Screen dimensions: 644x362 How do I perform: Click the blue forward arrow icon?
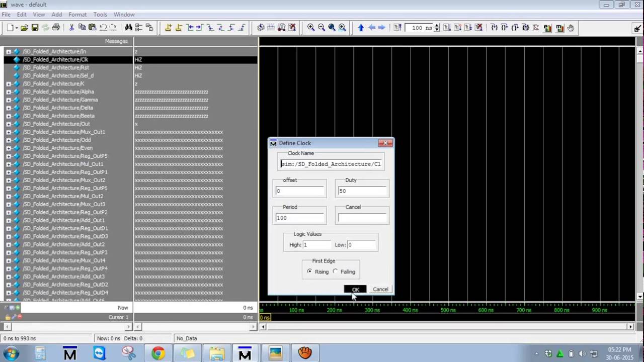382,28
